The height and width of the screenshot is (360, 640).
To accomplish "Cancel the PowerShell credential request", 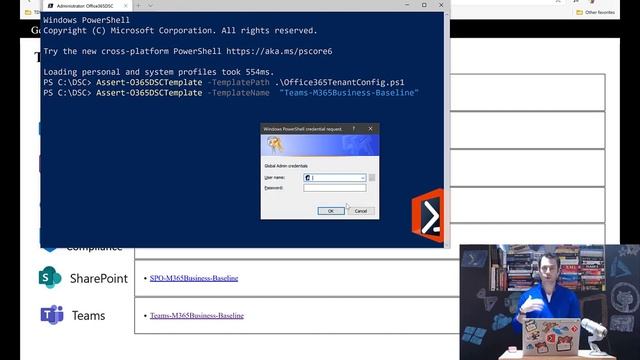I will (x=361, y=211).
